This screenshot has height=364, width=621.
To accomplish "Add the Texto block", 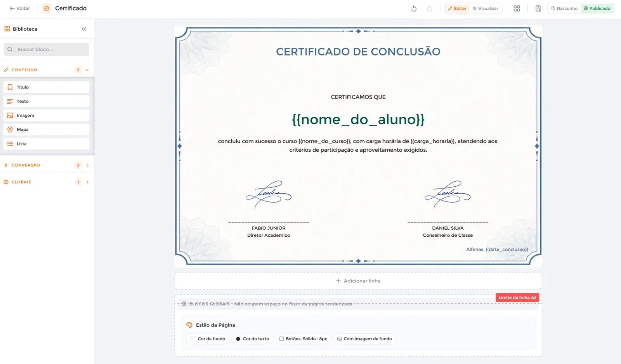I will click(47, 101).
